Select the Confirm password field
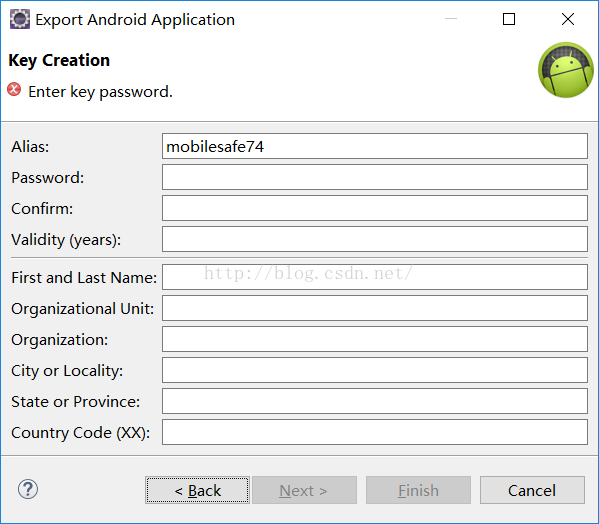 pyautogui.click(x=375, y=208)
